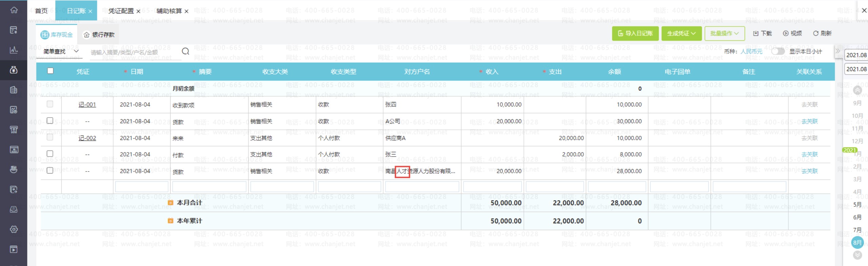The height and width of the screenshot is (266, 868).
Task: Check the checkbox for the A公司 row
Action: pyautogui.click(x=50, y=120)
